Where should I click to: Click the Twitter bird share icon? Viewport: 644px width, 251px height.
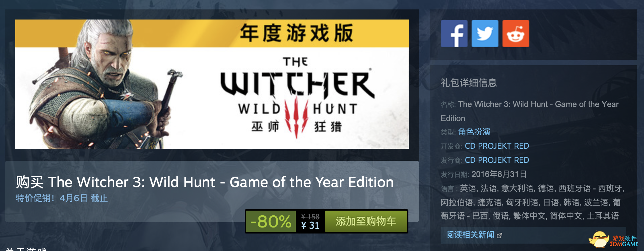coord(485,34)
